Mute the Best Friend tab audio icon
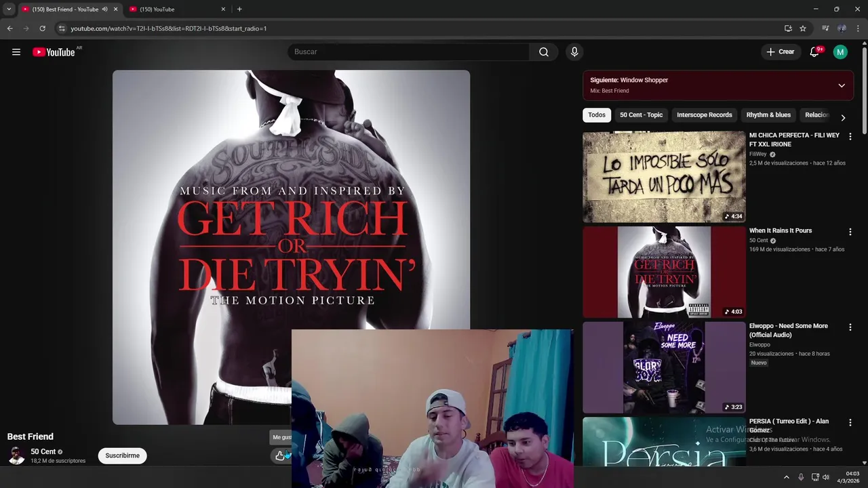 104,9
